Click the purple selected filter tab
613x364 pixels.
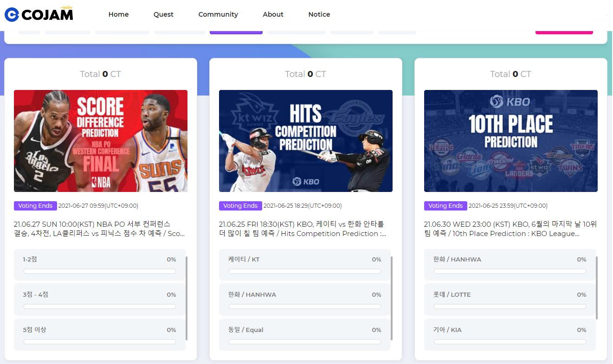(x=236, y=32)
